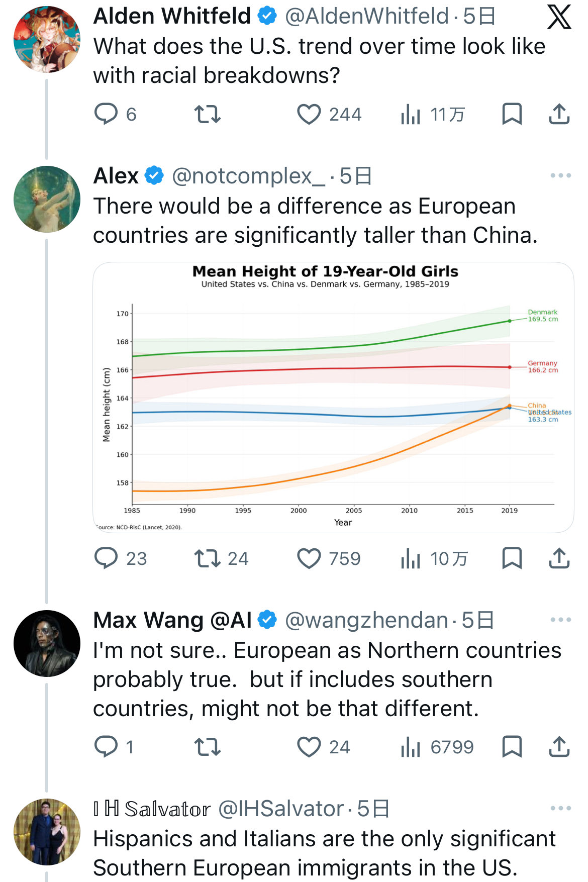Screen dimensions: 588x882
Task: Reply to Alden Whitfeld's tweet
Action: 106,114
